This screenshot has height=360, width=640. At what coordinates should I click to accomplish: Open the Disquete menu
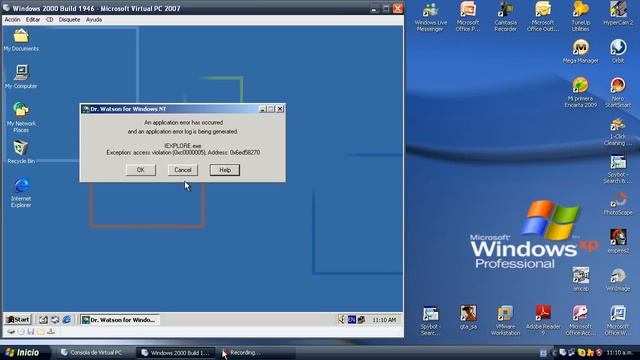(x=69, y=20)
